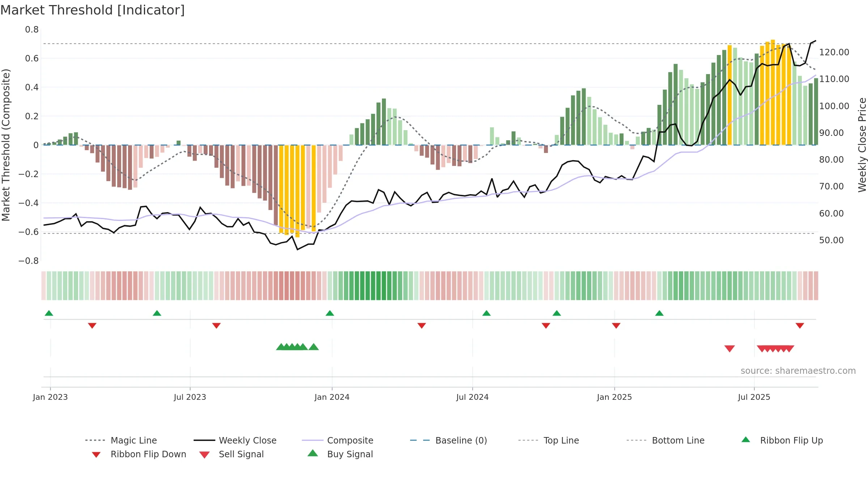Select the Ribbon Flip Down triangle around Aug 2023
This screenshot has width=868, height=488.
216,326
